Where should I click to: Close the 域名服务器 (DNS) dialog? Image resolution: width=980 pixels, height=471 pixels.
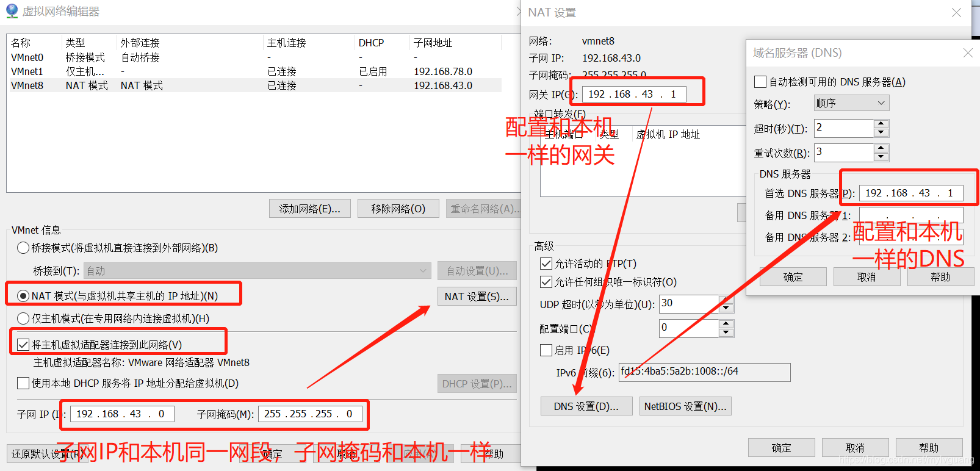coord(968,53)
